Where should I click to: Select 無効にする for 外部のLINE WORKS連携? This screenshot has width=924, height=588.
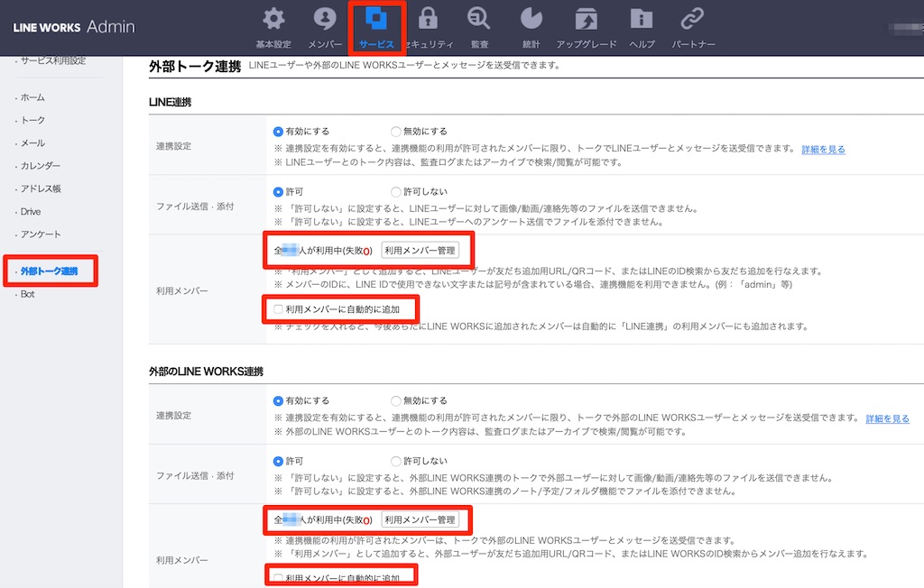click(x=396, y=401)
